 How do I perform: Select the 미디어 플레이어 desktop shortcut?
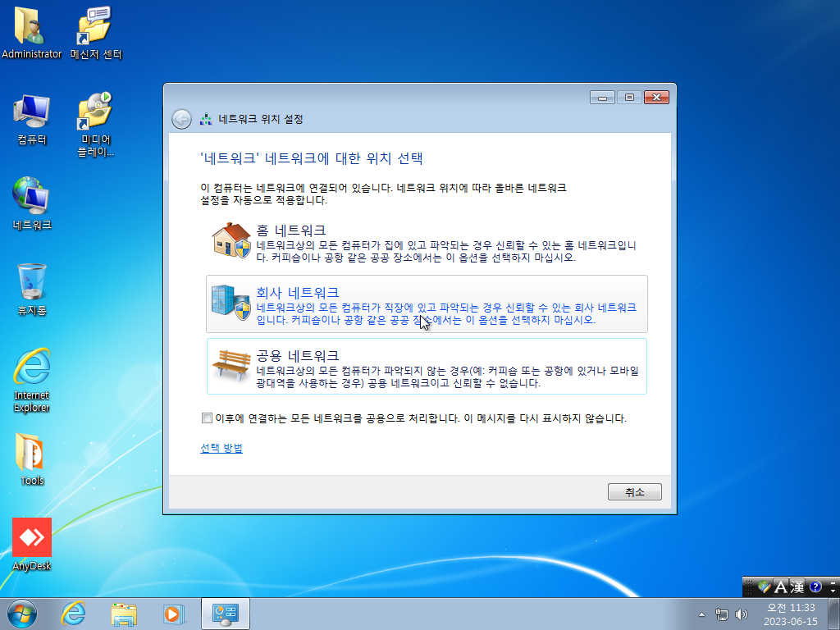point(95,125)
